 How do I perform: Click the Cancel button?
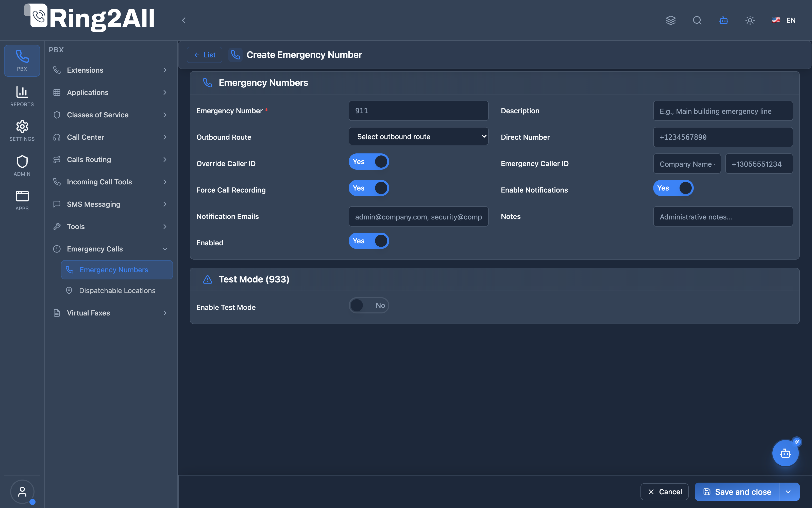click(664, 492)
